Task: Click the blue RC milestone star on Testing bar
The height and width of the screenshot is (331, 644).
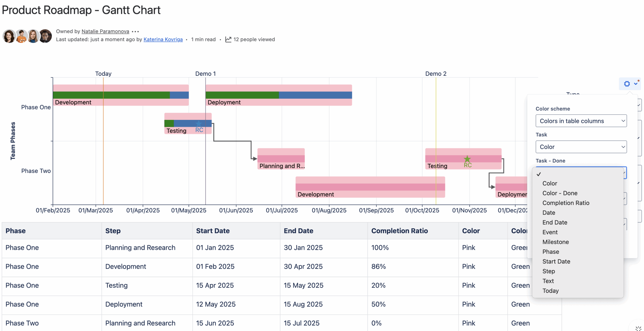Action: (199, 123)
